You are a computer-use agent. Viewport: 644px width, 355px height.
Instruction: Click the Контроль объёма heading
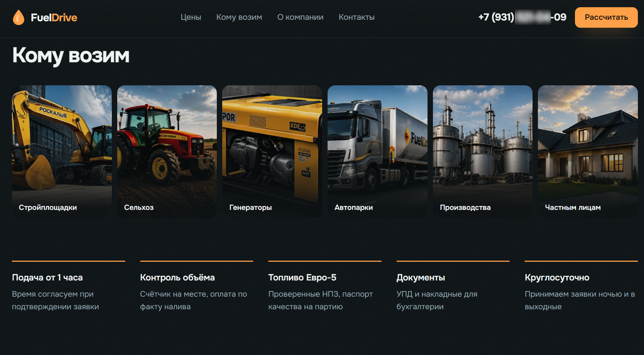(177, 278)
